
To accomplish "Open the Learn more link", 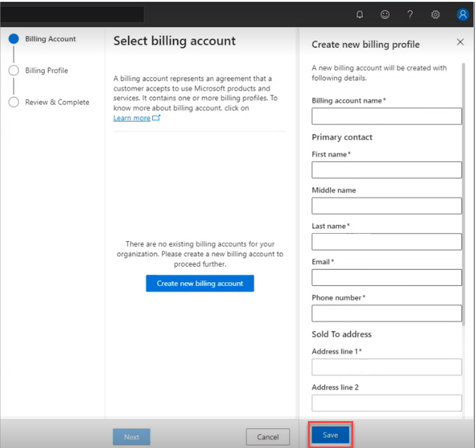I will [x=132, y=118].
